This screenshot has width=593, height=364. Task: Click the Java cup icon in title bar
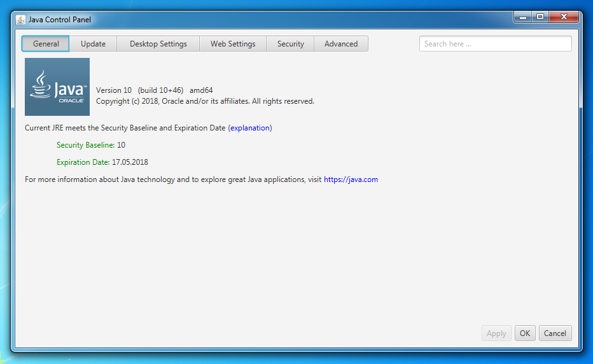pos(20,20)
